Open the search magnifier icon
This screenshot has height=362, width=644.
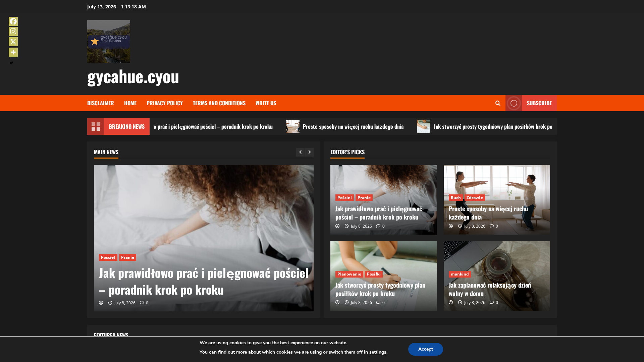pos(498,103)
